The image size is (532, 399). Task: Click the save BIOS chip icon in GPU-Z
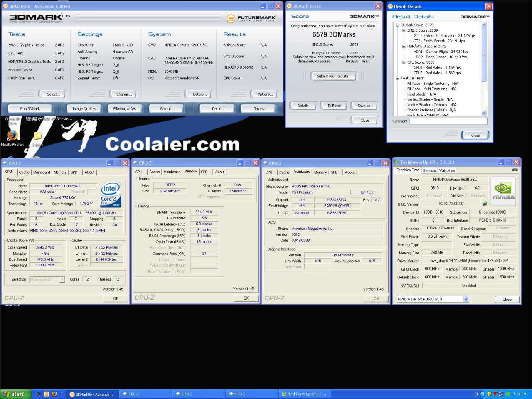(485, 204)
